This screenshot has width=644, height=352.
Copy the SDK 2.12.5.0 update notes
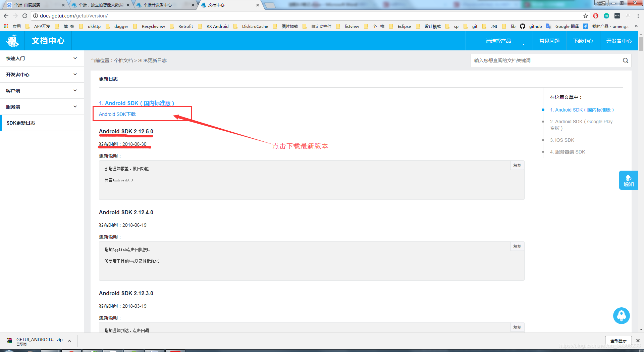point(517,166)
